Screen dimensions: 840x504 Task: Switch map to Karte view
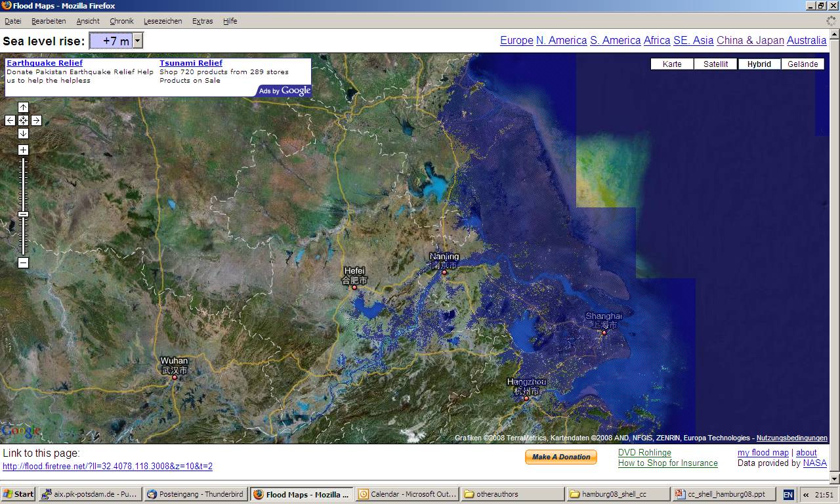pos(672,64)
